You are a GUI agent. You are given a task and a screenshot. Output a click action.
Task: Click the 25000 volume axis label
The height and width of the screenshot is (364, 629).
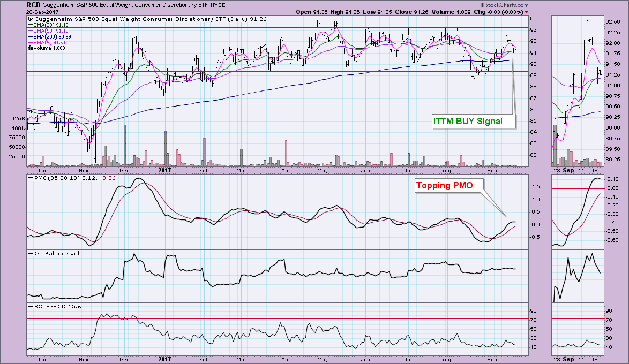tap(17, 157)
